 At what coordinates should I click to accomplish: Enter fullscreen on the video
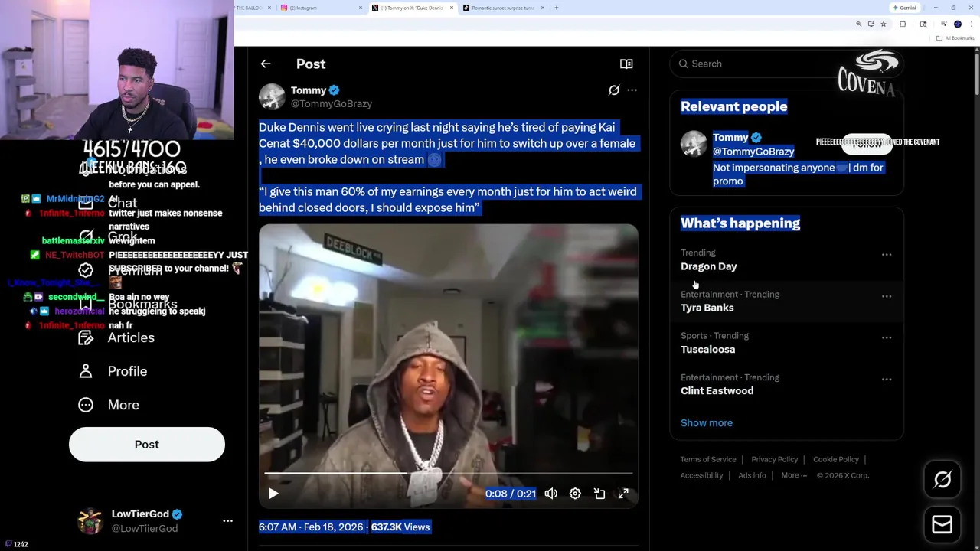click(x=623, y=494)
